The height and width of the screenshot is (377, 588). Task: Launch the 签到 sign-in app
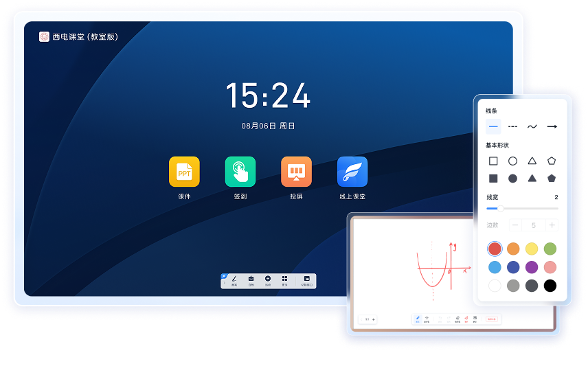[240, 172]
